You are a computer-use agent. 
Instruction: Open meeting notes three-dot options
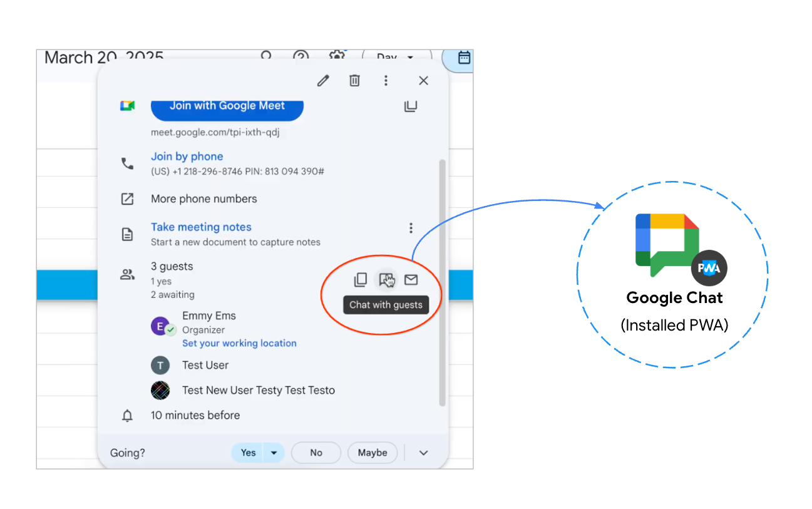pyautogui.click(x=411, y=228)
